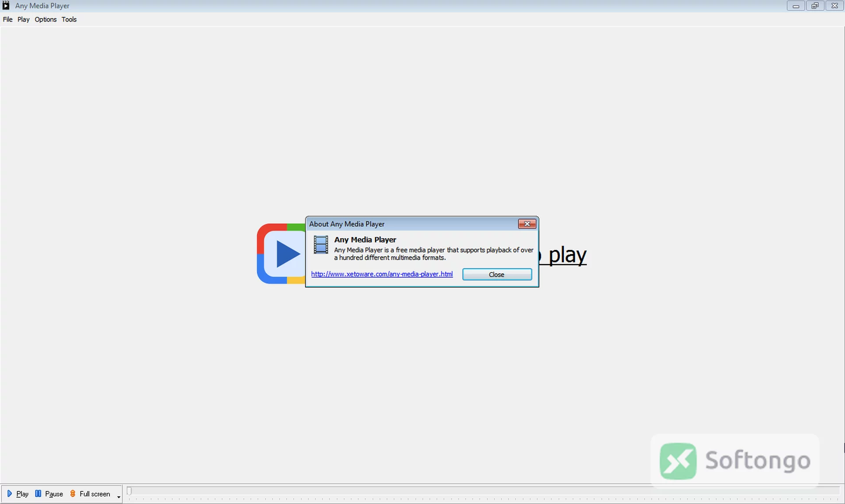845x504 pixels.
Task: Click the seek slider thumb
Action: (x=129, y=491)
